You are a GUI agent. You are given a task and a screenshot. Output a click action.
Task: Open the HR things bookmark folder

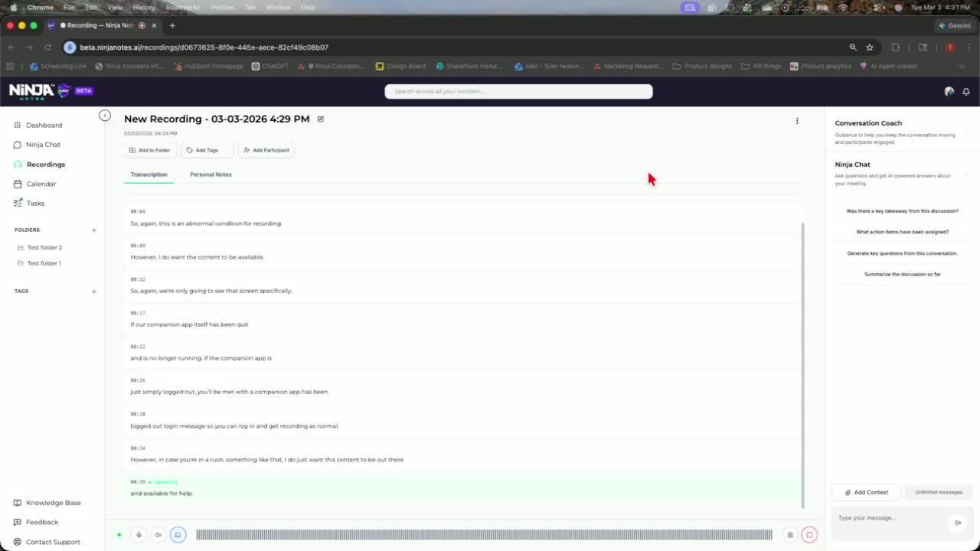tap(762, 67)
